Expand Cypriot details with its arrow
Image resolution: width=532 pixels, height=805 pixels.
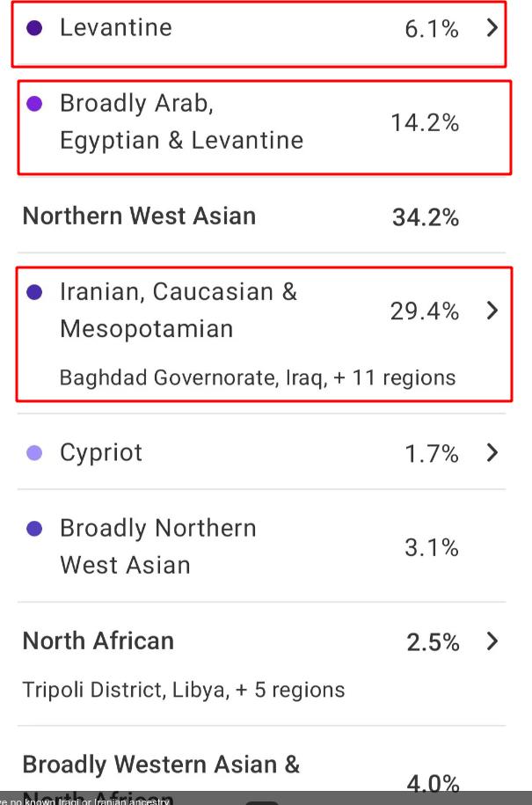pos(492,453)
